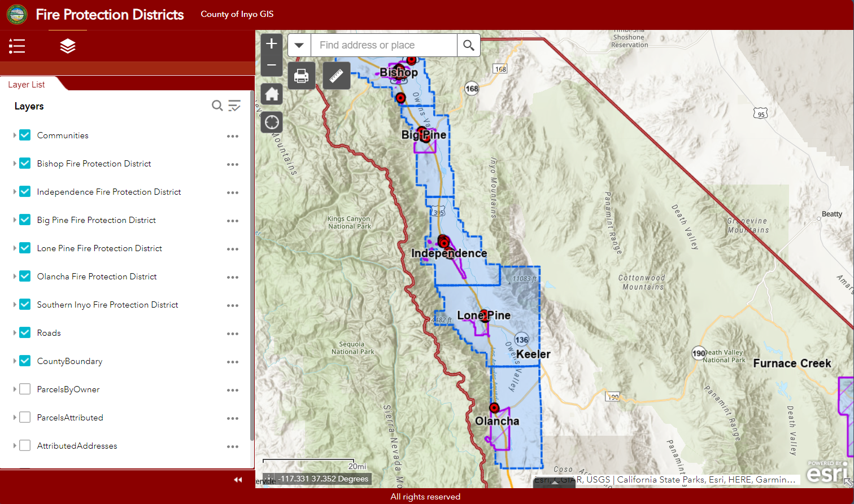
Task: Click the search magnifier button
Action: point(469,45)
